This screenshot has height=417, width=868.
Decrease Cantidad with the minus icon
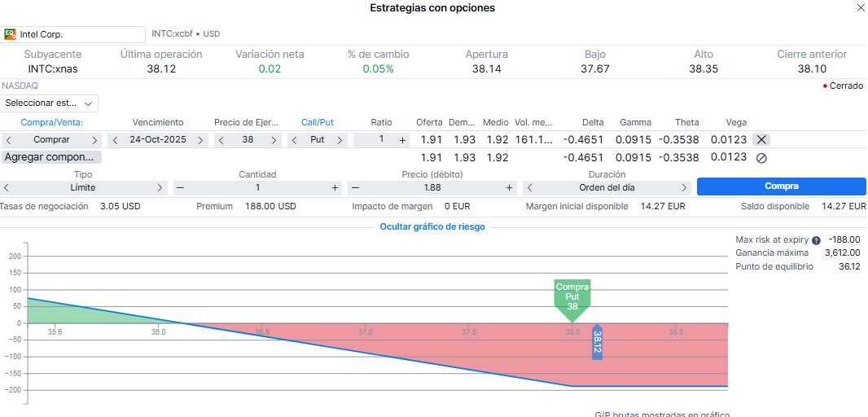point(181,187)
